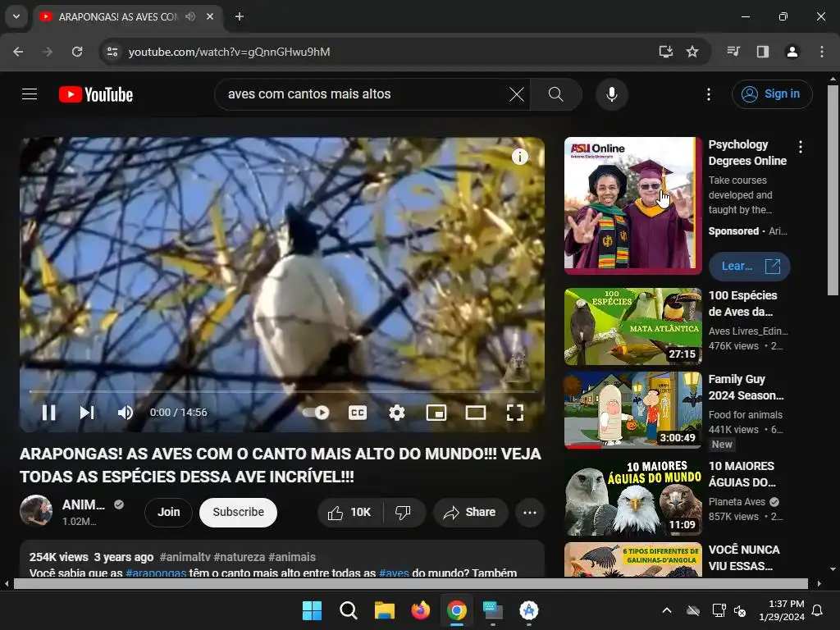This screenshot has width=840, height=630.
Task: Open 10 Maiores Águias do Mundo thumbnail
Action: click(632, 496)
